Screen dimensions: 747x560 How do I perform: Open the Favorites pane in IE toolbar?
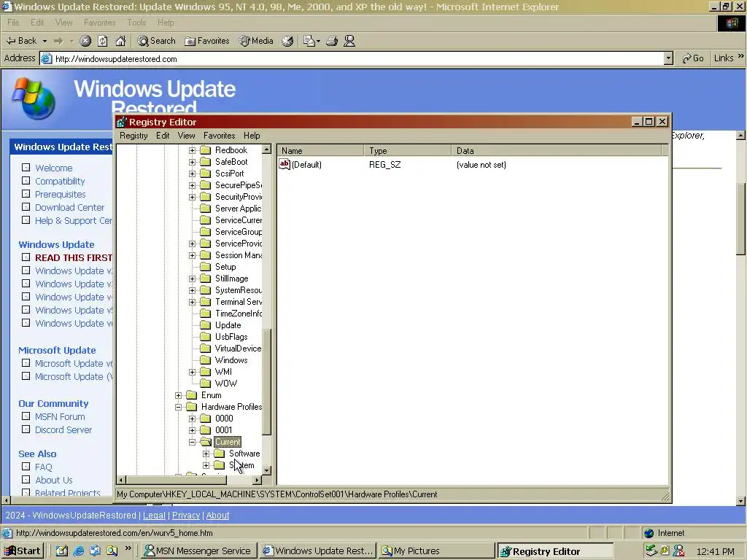coord(207,41)
